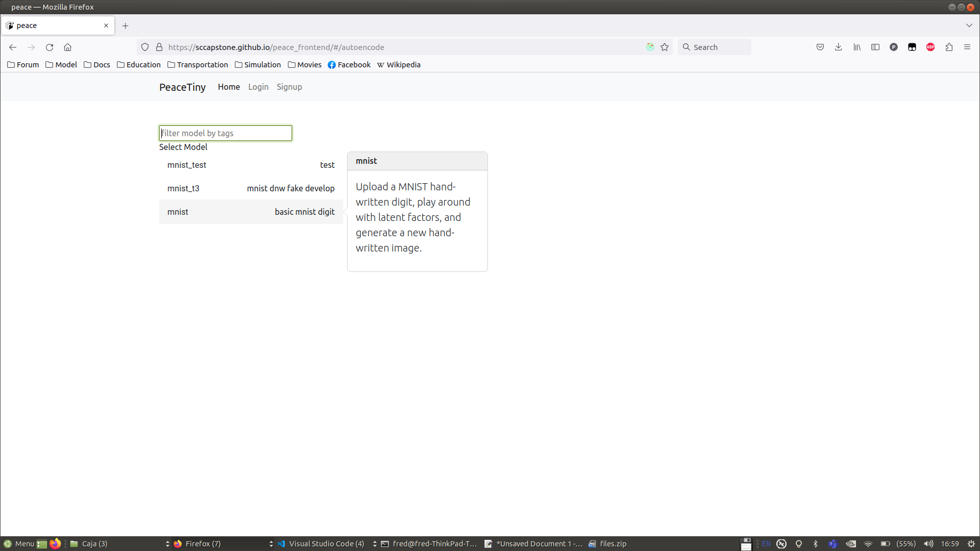Image resolution: width=980 pixels, height=551 pixels.
Task: Select the mnist model from list
Action: [178, 211]
